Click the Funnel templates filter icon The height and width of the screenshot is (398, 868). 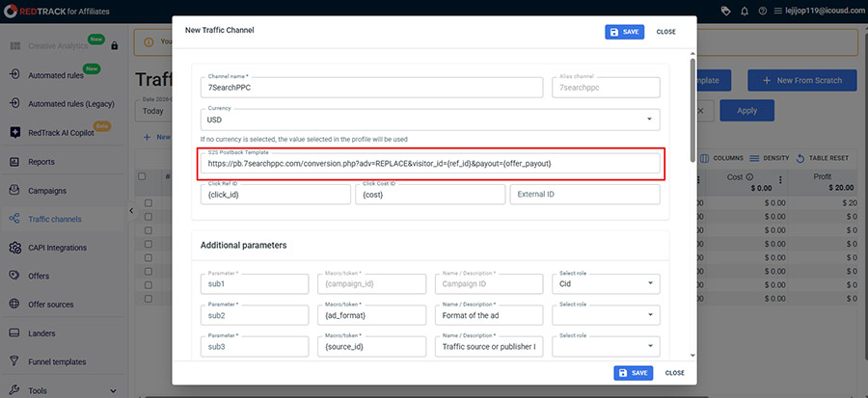coord(15,361)
